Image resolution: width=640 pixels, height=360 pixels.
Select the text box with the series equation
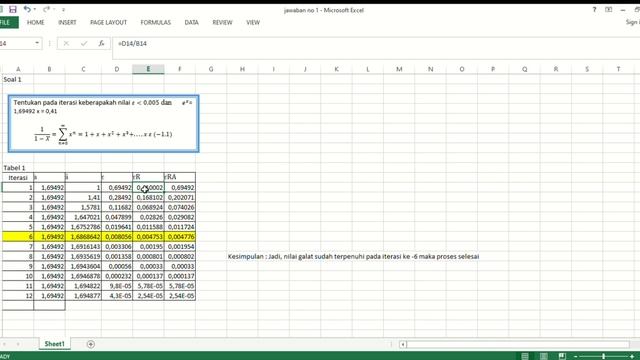tap(104, 124)
